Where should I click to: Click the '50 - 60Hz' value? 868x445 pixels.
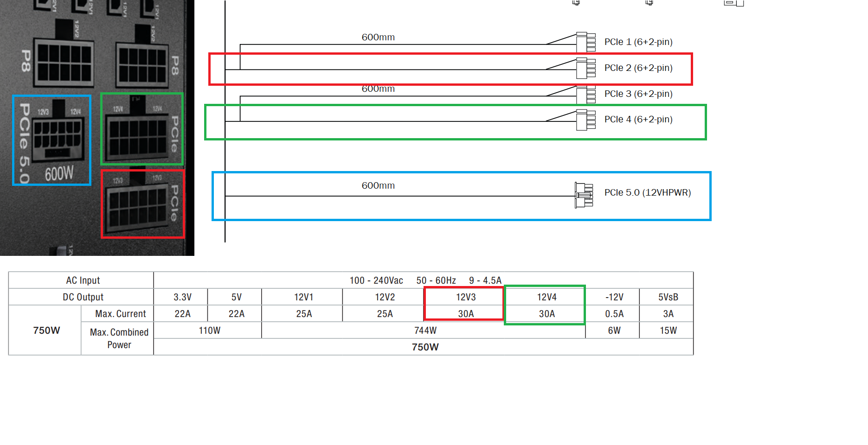pos(436,280)
